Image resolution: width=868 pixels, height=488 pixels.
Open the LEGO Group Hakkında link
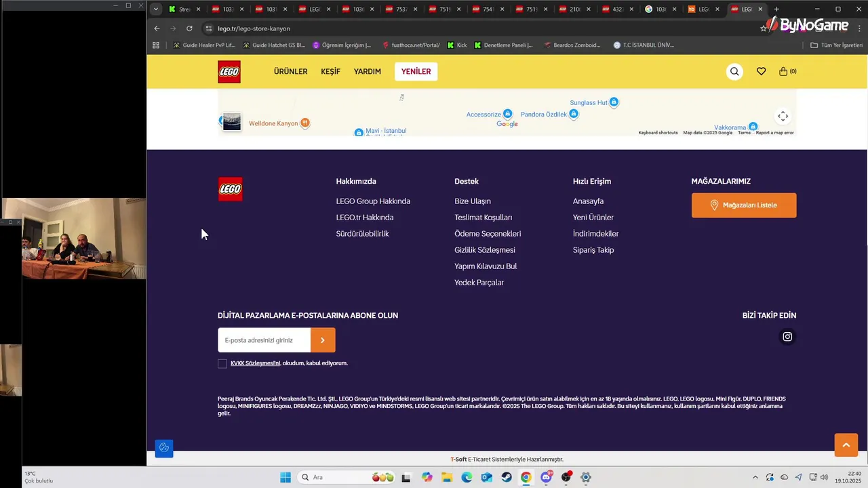(373, 201)
